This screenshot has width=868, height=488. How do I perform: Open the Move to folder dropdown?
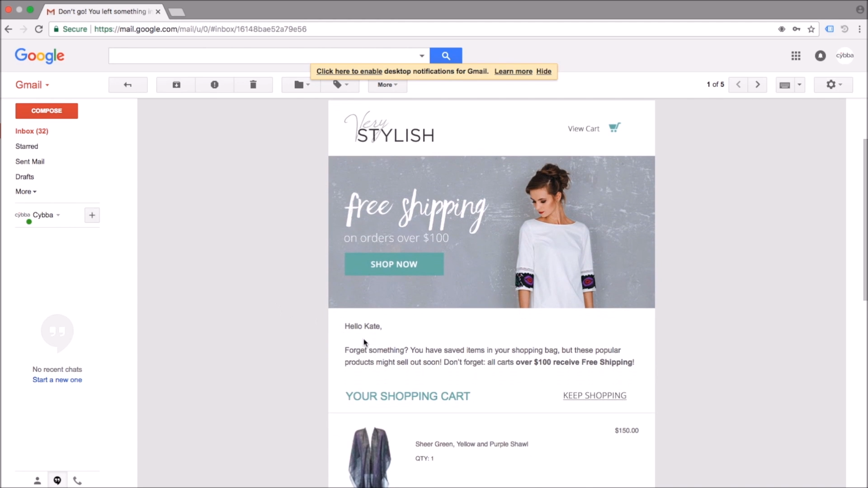tap(301, 85)
